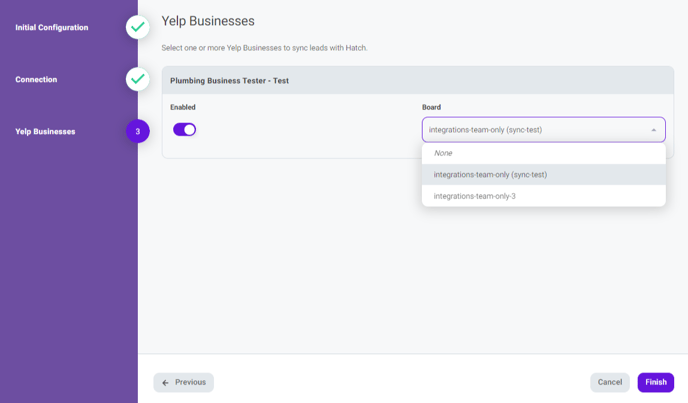This screenshot has height=403, width=688.
Task: Open the Connection step in sidebar
Action: click(x=36, y=80)
